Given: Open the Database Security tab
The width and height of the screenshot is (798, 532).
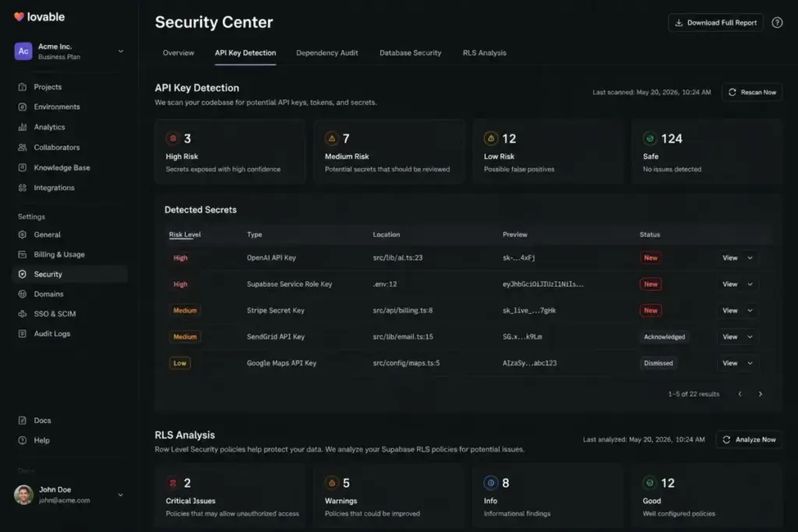Looking at the screenshot, I should click(410, 53).
